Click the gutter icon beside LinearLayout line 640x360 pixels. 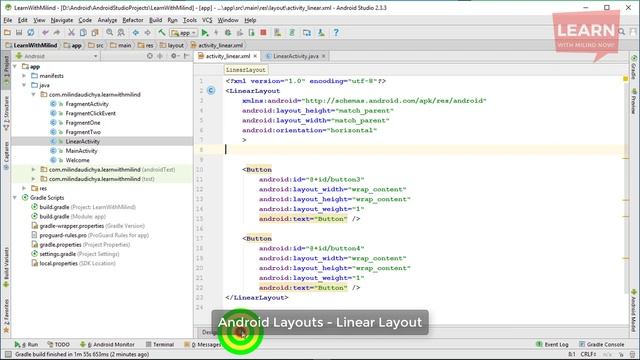211,91
